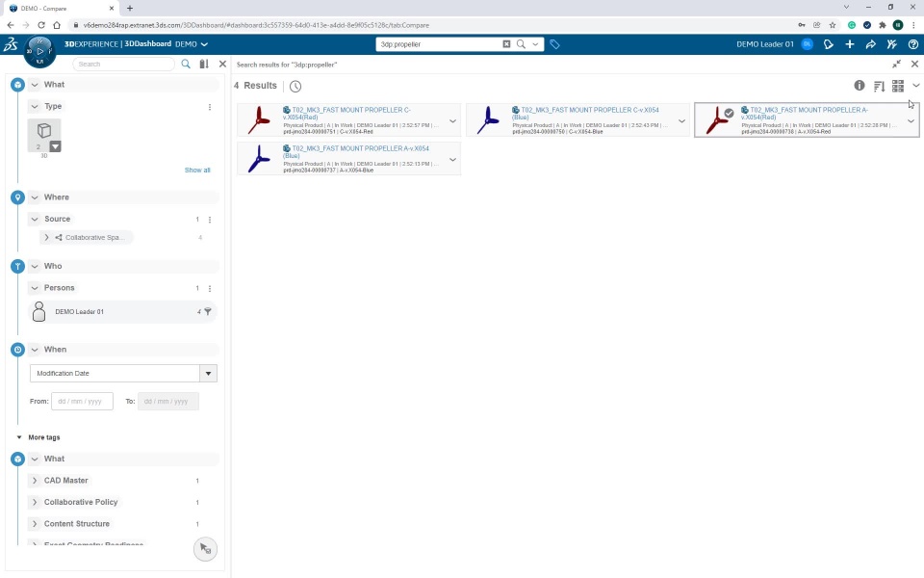Toggle the filter icon on DEMO Leader 01

pos(208,312)
